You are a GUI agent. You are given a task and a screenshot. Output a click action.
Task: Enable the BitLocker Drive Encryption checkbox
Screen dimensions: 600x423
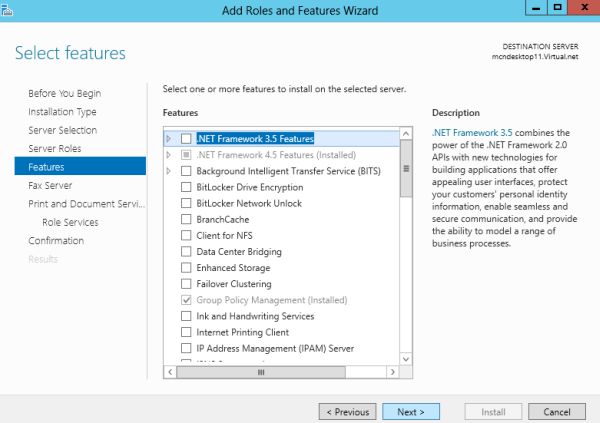pyautogui.click(x=186, y=187)
